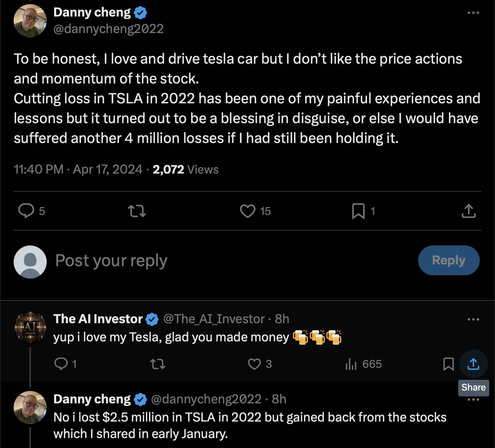Click the reply bubble icon showing 5

point(27,211)
